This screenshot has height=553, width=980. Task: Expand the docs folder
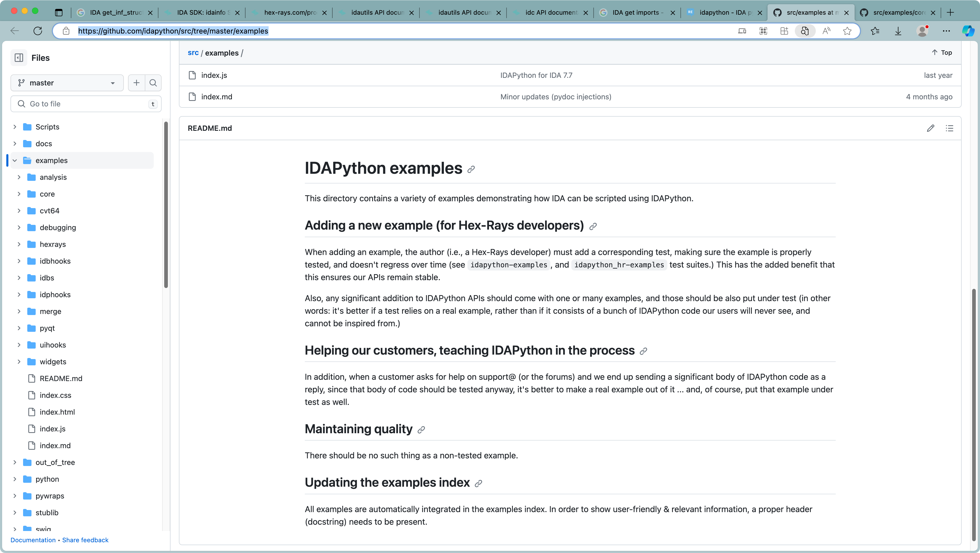tap(15, 144)
